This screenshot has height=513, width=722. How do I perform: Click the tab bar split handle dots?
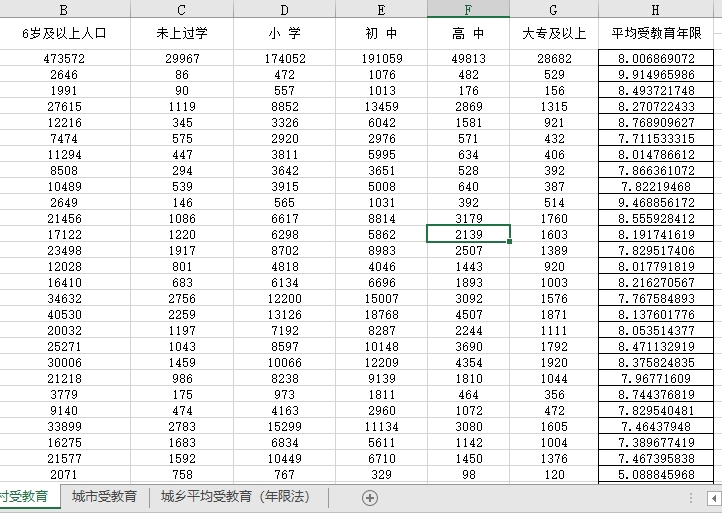pos(691,498)
